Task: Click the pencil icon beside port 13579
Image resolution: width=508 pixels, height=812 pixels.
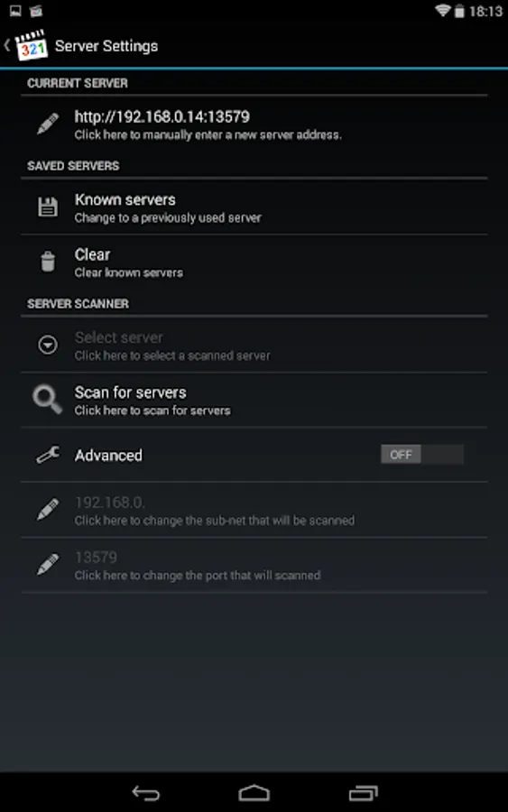Action: click(48, 565)
